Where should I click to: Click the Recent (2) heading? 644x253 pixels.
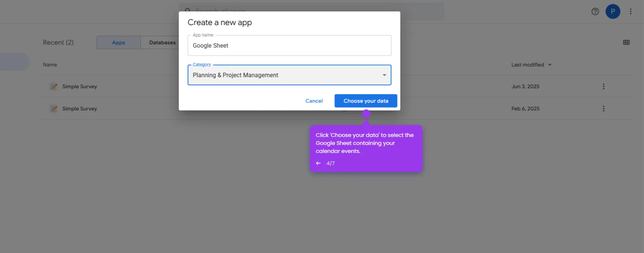(x=58, y=42)
